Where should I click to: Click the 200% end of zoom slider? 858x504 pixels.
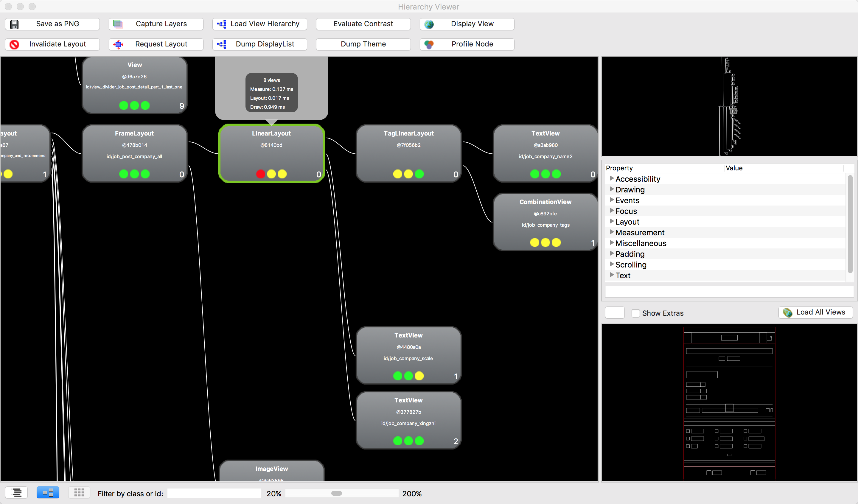click(412, 494)
